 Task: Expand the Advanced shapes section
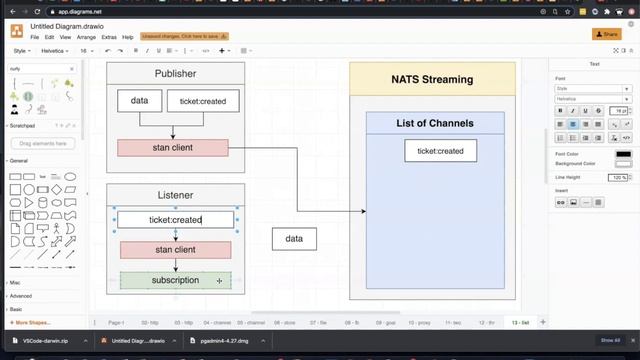coord(20,296)
